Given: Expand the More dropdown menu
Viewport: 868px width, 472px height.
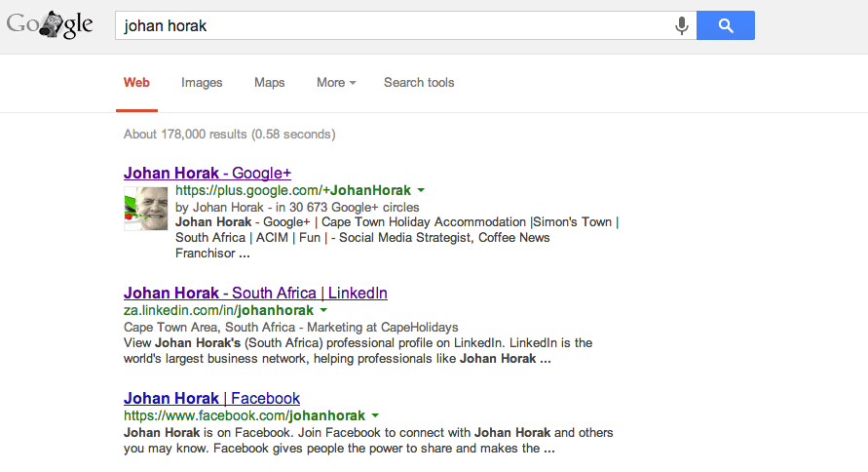Looking at the screenshot, I should (336, 83).
